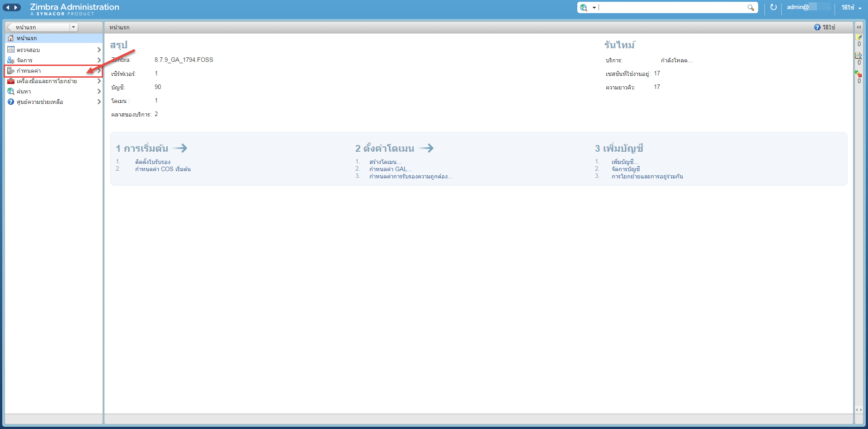Select กำหนดค่า in the left navigation menu
Image resolution: width=868 pixels, height=429 pixels.
(x=28, y=70)
